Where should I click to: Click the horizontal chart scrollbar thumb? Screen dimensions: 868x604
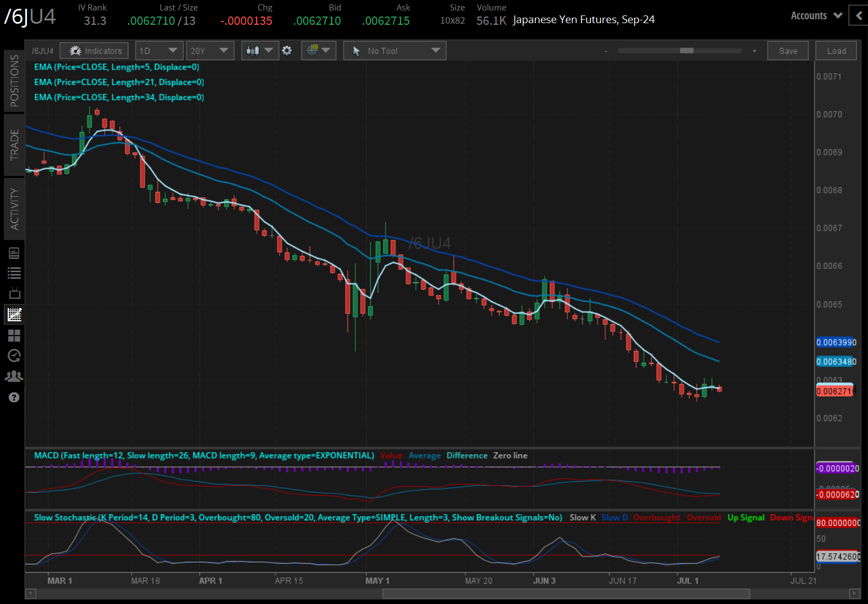click(566, 594)
